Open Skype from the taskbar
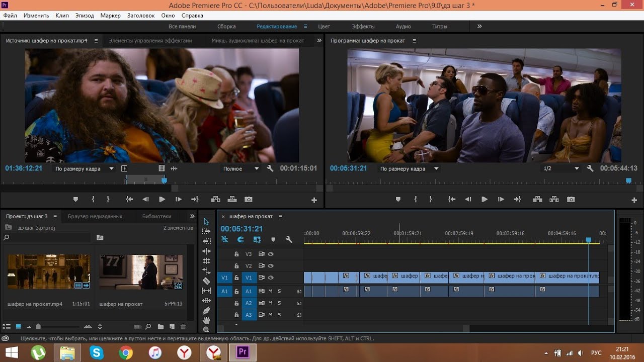The height and width of the screenshot is (362, 644). point(96,353)
